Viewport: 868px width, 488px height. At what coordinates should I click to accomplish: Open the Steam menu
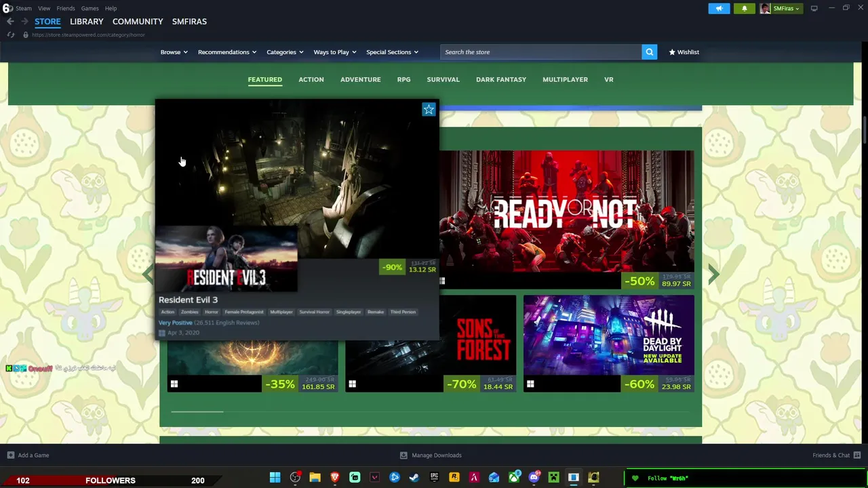[x=24, y=8]
